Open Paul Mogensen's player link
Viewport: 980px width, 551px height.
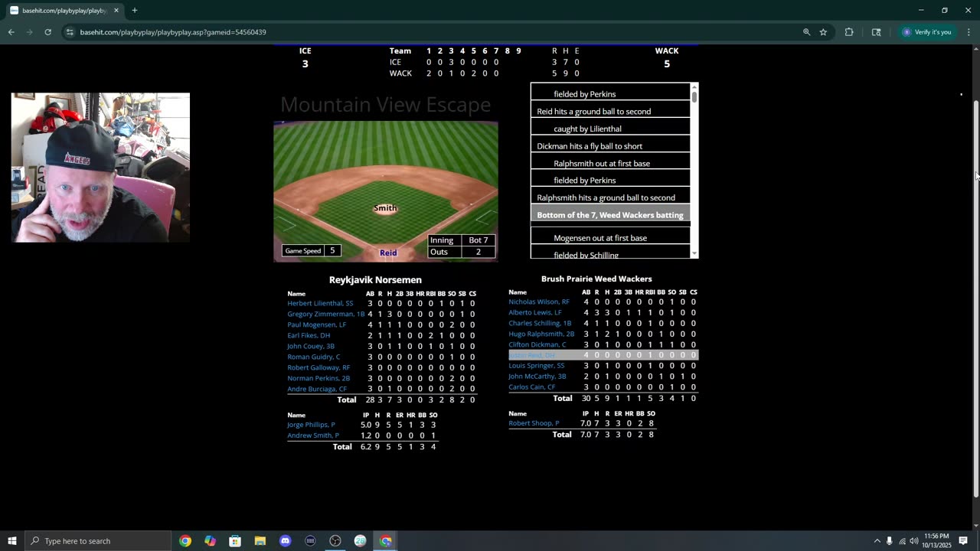point(316,325)
